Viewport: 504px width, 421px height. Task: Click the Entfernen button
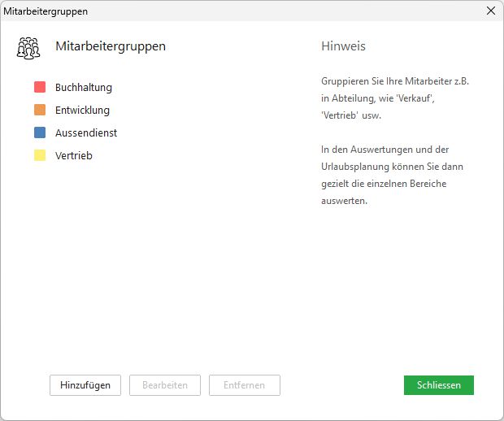(245, 385)
